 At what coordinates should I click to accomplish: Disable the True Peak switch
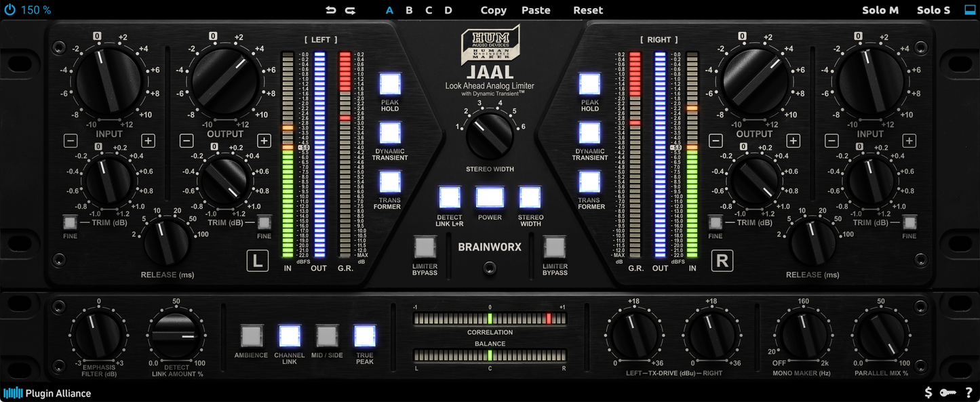365,336
